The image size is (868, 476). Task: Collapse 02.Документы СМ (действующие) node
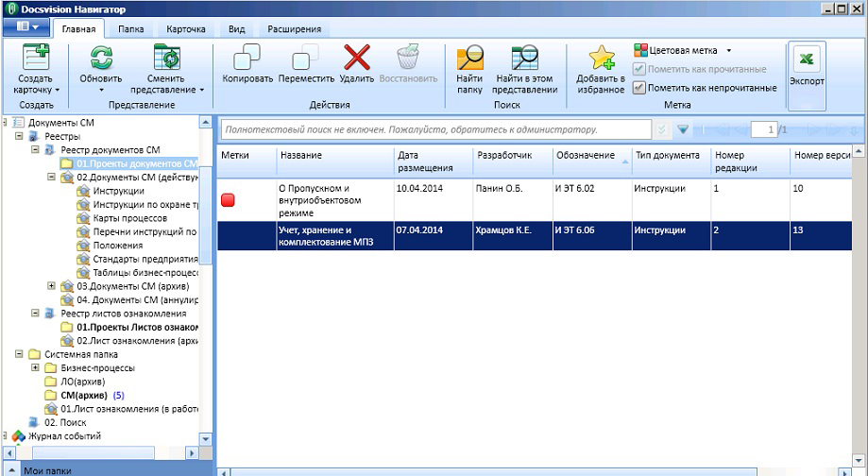(52, 178)
